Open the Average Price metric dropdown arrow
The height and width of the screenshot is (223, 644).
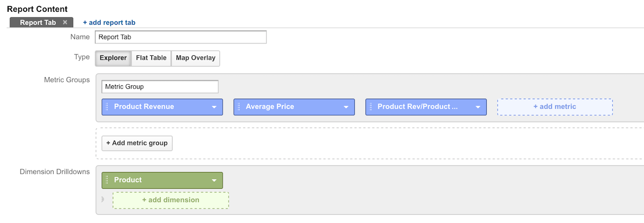[346, 107]
